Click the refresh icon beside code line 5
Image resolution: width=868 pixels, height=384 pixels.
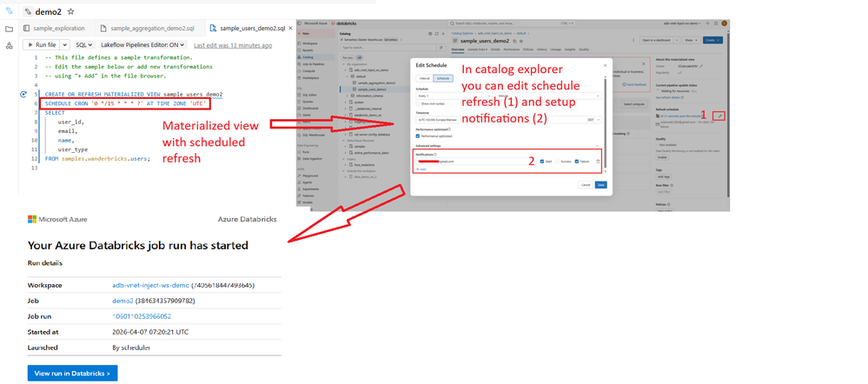click(x=23, y=94)
